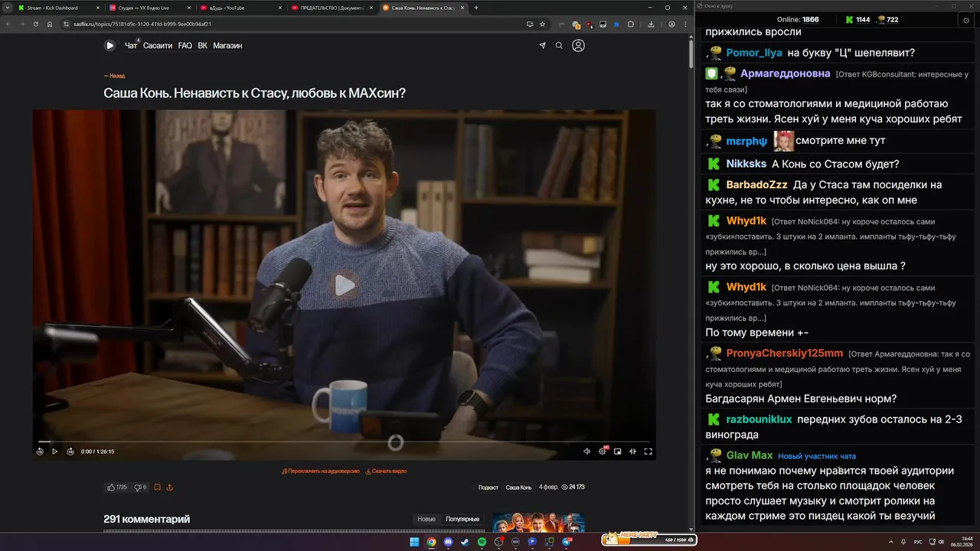The image size is (980, 551).
Task: Open the recommended video thumbnail beside comments
Action: [x=539, y=523]
